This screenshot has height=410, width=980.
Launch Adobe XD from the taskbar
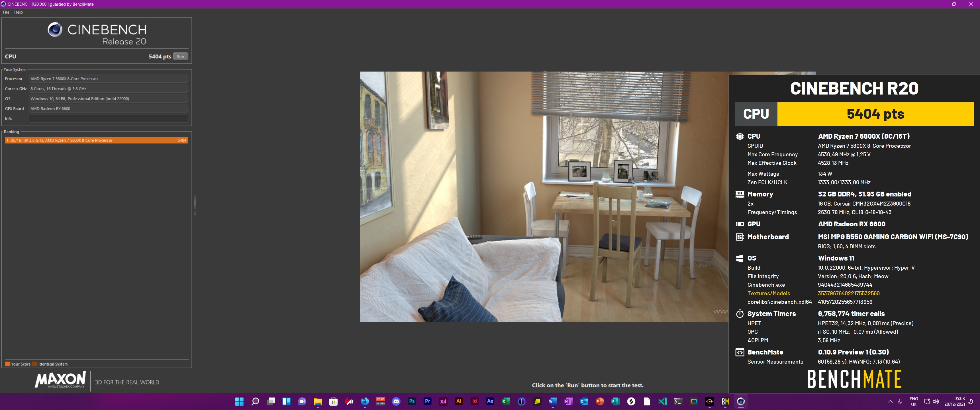[443, 401]
